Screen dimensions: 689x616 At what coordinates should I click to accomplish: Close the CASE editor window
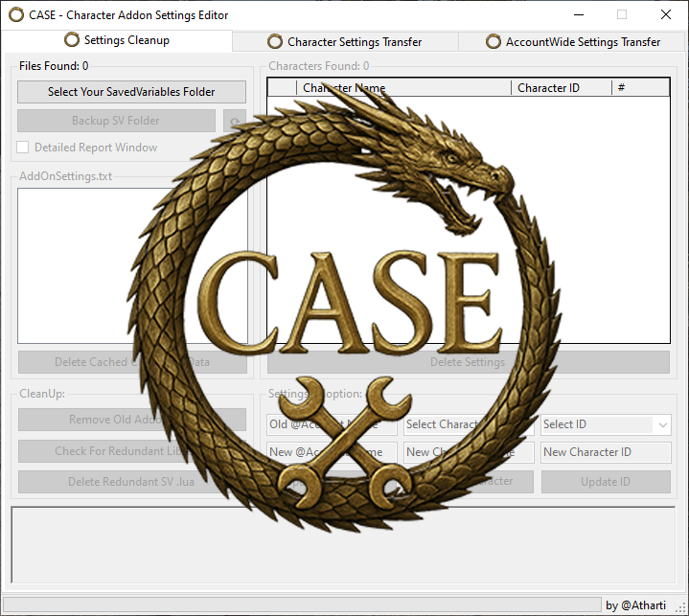[665, 14]
